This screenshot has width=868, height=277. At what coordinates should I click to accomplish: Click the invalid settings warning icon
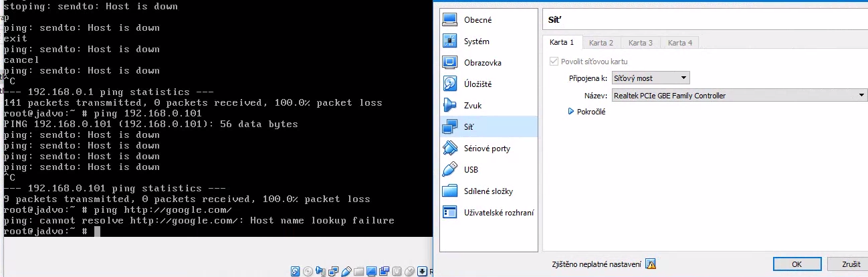[x=651, y=264]
